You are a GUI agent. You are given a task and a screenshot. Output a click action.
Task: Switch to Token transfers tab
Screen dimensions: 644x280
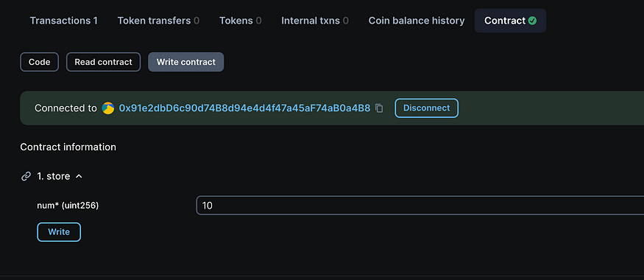(158, 21)
